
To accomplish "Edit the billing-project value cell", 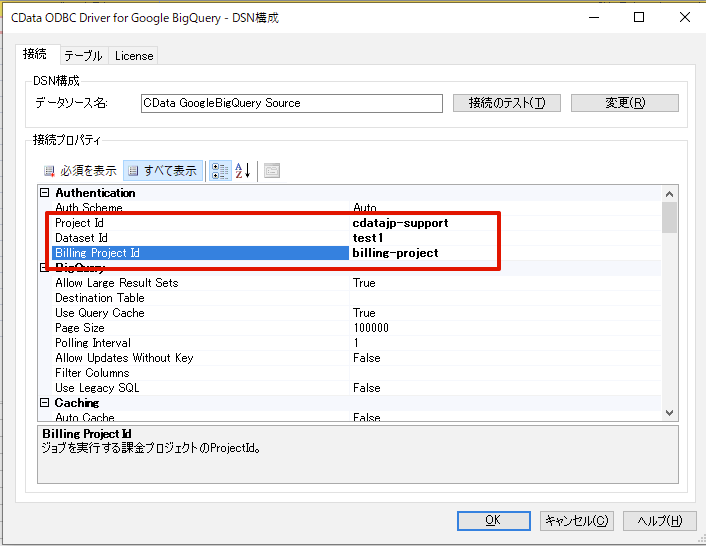I will point(505,253).
